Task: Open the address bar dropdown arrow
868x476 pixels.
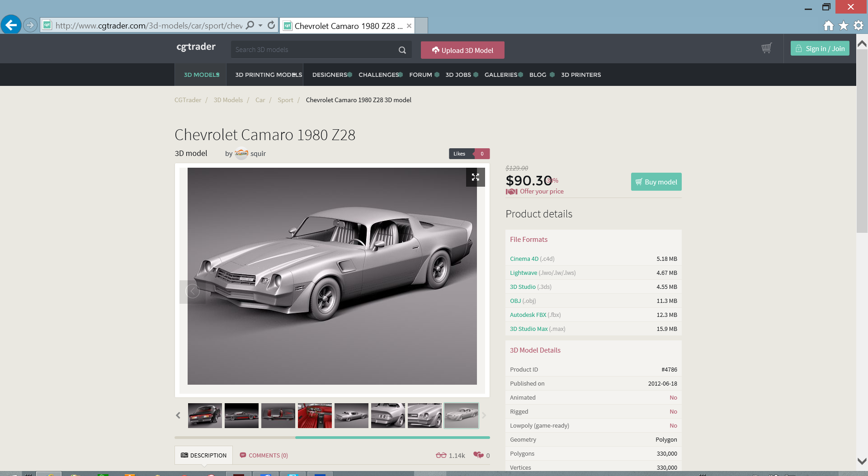Action: tap(260, 25)
